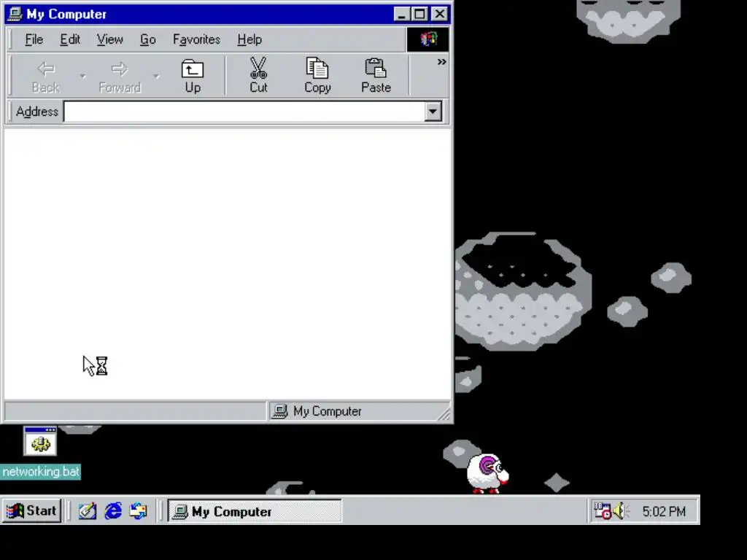The image size is (747, 560).
Task: Show more toolbar buttons chevron
Action: click(x=441, y=62)
